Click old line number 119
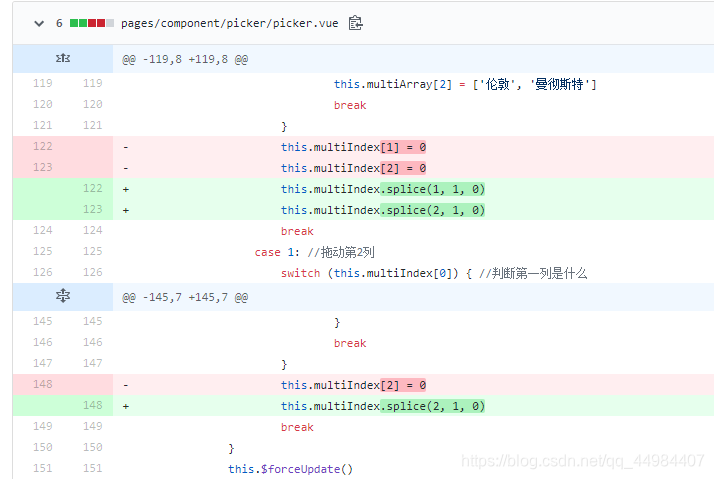 [x=43, y=83]
